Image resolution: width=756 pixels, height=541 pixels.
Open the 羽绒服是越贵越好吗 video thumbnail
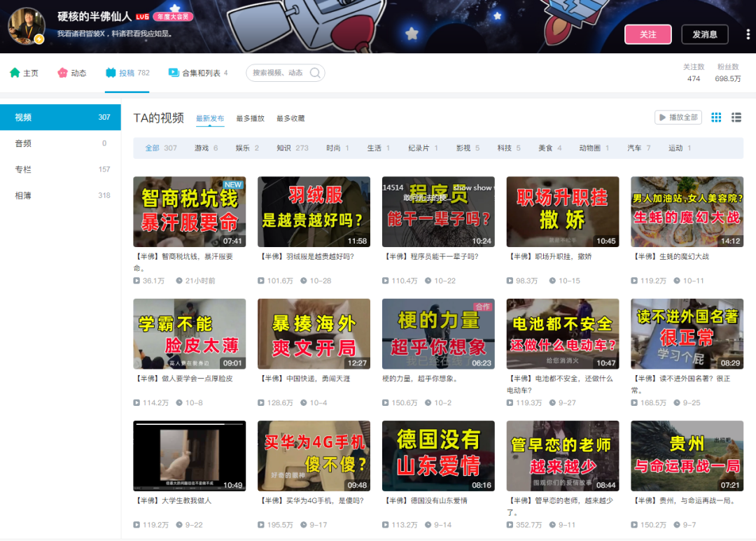(314, 211)
